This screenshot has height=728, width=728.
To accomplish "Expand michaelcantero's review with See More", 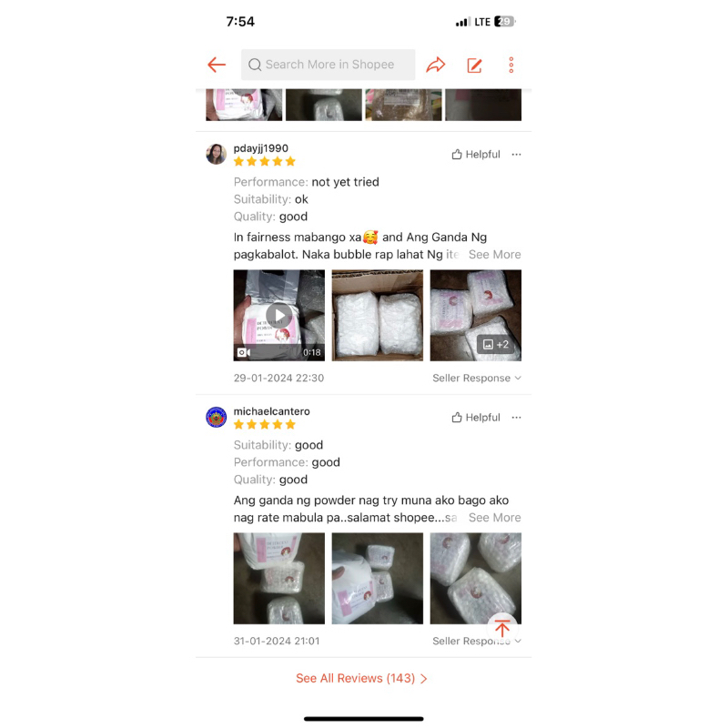I will (x=494, y=518).
